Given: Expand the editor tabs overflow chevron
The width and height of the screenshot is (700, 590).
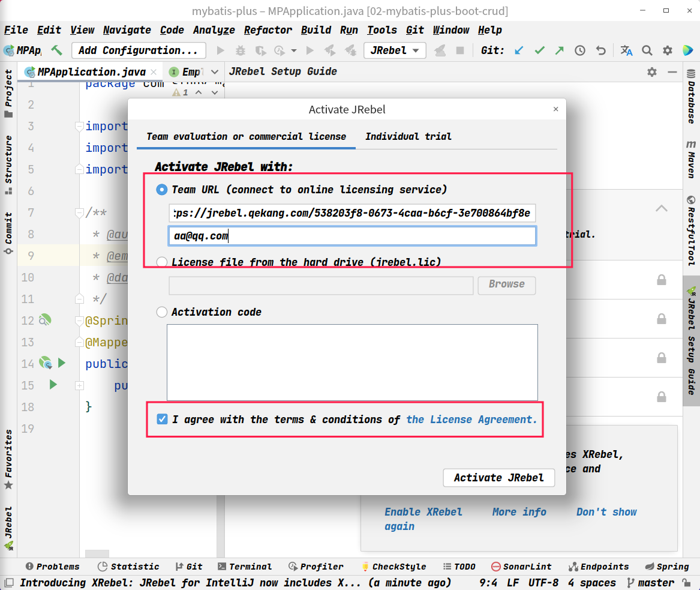Looking at the screenshot, I should (215, 72).
